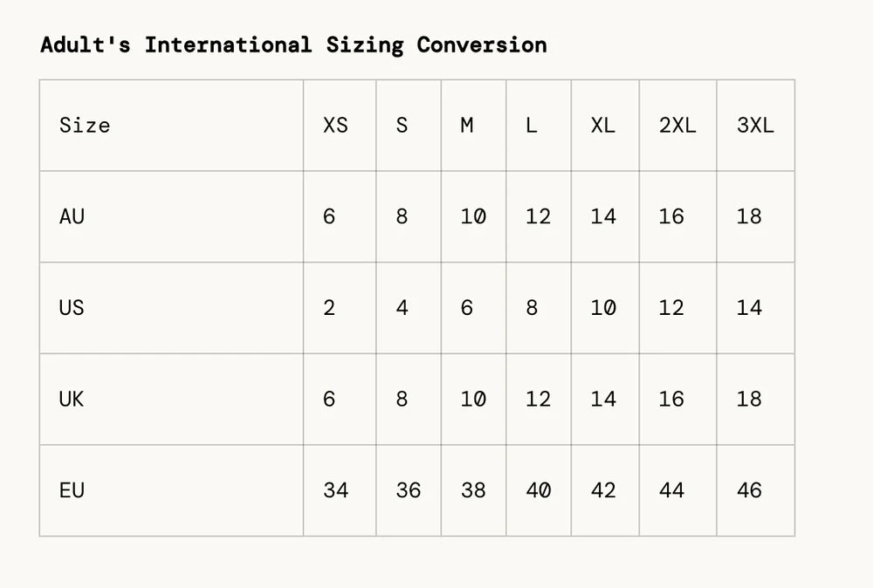873x588 pixels.
Task: Click the US size 2 cell
Action: coord(329,308)
